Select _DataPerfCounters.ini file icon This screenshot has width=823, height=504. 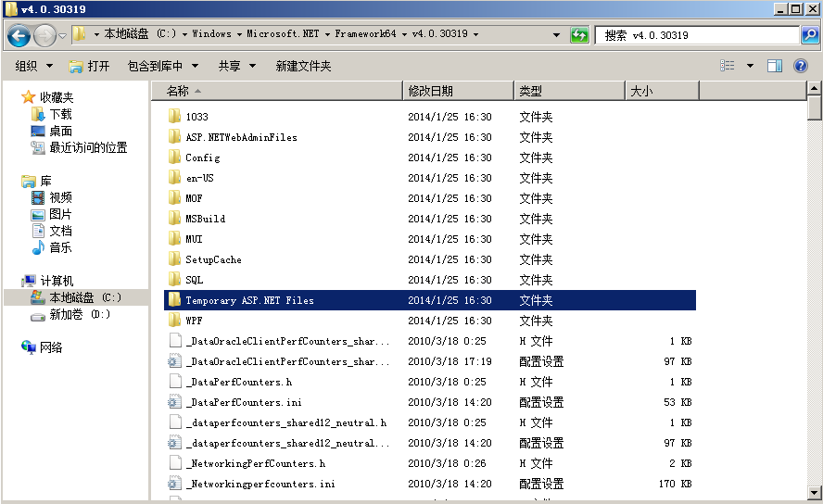(x=173, y=402)
